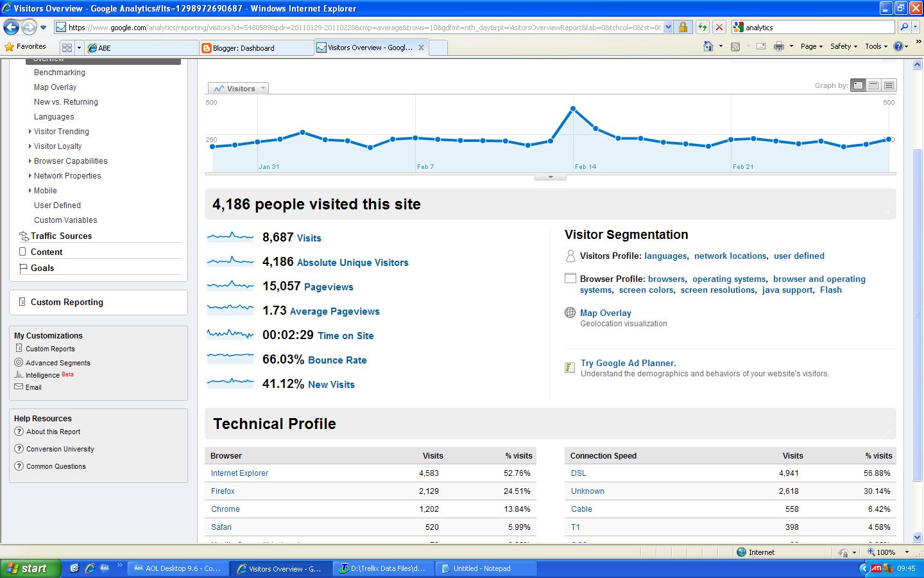The image size is (924, 578).
Task: Click the Advanced Segments icon
Action: pos(19,362)
